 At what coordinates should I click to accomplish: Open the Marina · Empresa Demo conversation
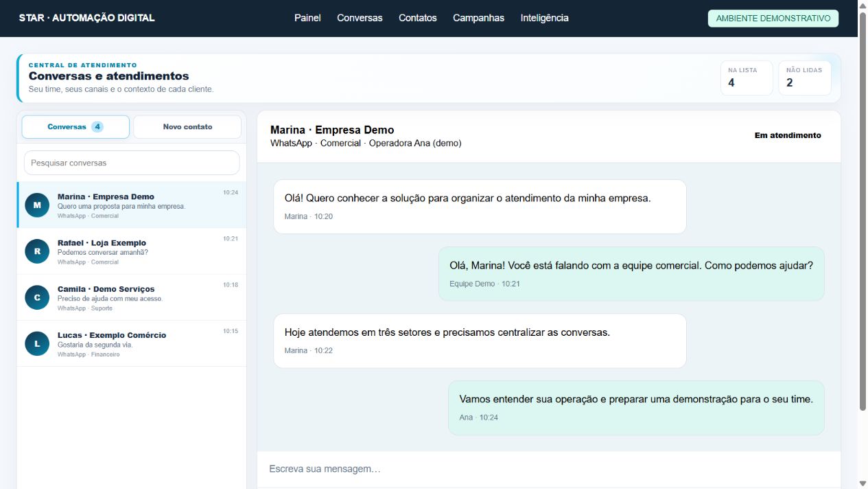(132, 205)
